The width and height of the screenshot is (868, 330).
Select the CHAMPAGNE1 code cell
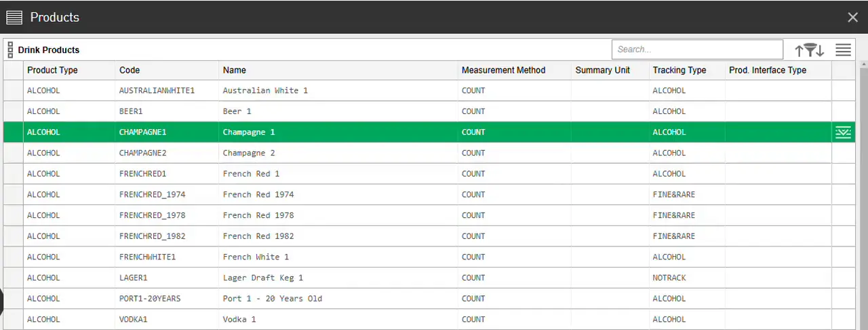tap(167, 132)
